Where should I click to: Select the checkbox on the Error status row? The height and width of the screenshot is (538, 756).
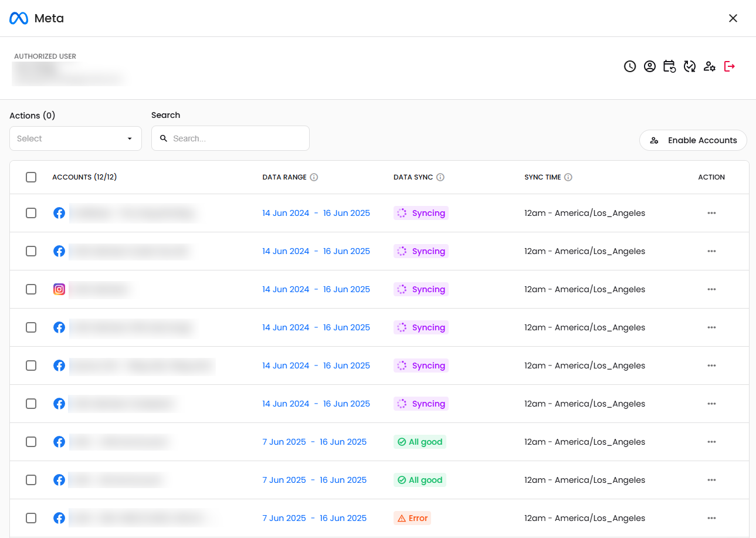click(31, 518)
